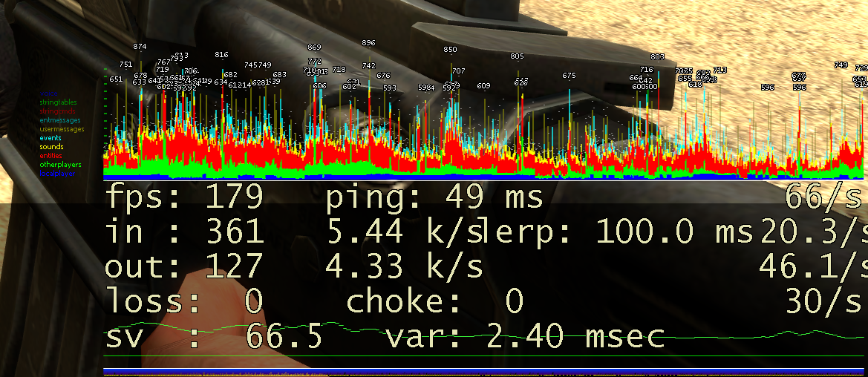This screenshot has width=868, height=377.
Task: Select the cyan 'events' legend entry
Action: point(50,138)
